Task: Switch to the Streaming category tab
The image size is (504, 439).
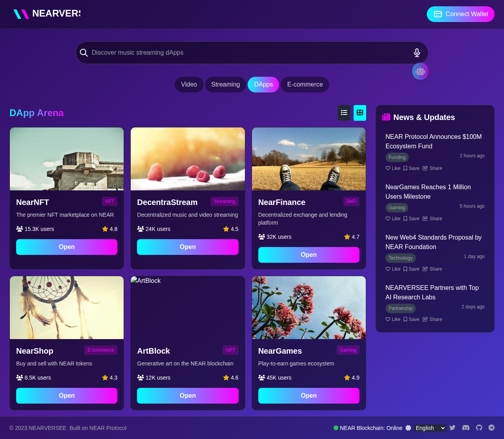Action: coord(226,84)
